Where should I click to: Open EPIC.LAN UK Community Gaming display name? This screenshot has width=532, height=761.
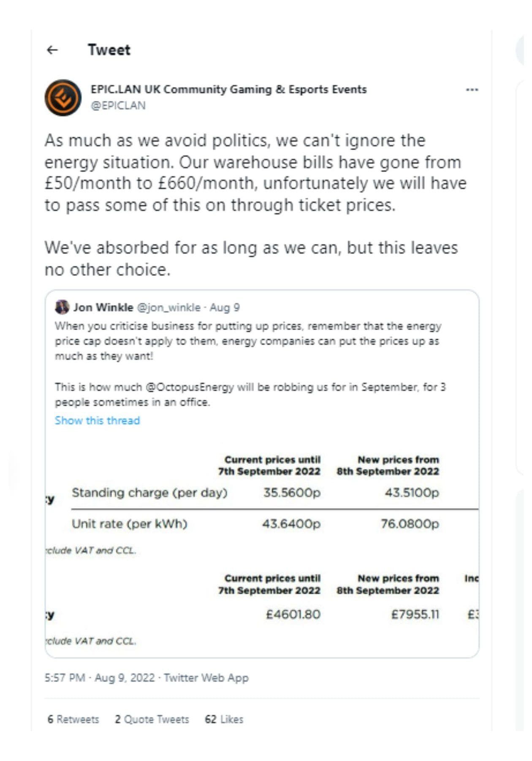(x=228, y=89)
